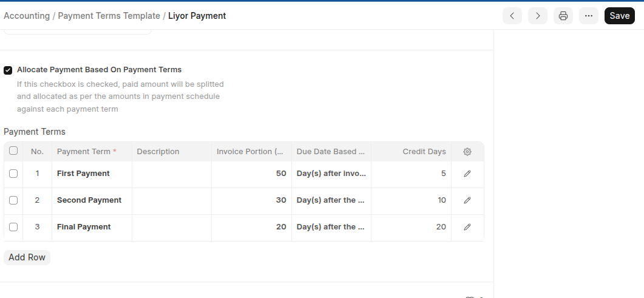Open Due Date Based On for Second Payment
This screenshot has height=298, width=644.
click(331, 200)
